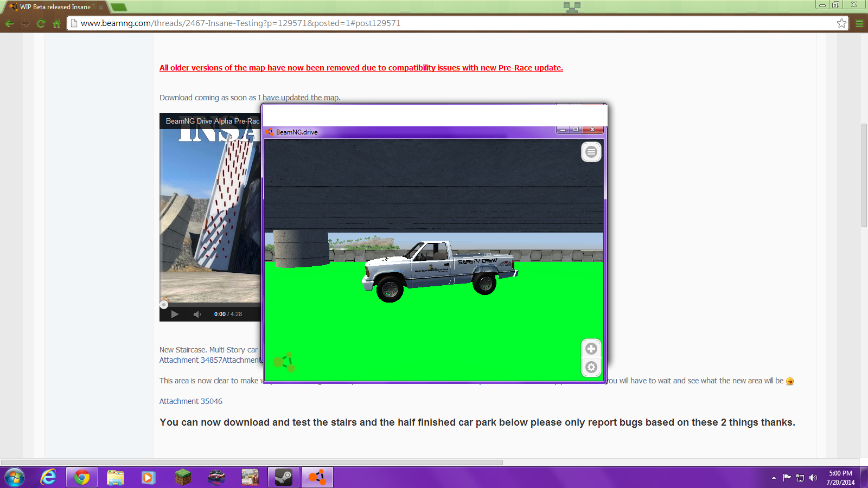868x488 pixels.
Task: Click the video progress handle
Action: (164, 305)
